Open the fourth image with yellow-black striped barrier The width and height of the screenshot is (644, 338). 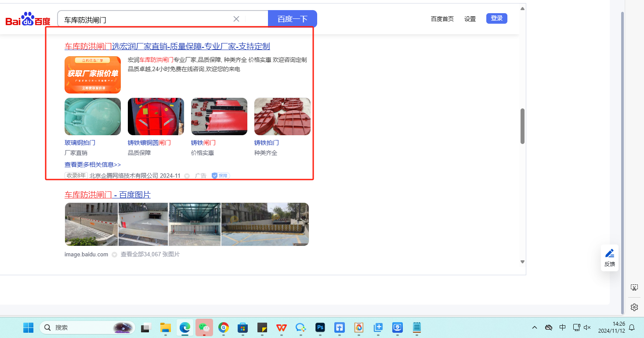click(265, 224)
